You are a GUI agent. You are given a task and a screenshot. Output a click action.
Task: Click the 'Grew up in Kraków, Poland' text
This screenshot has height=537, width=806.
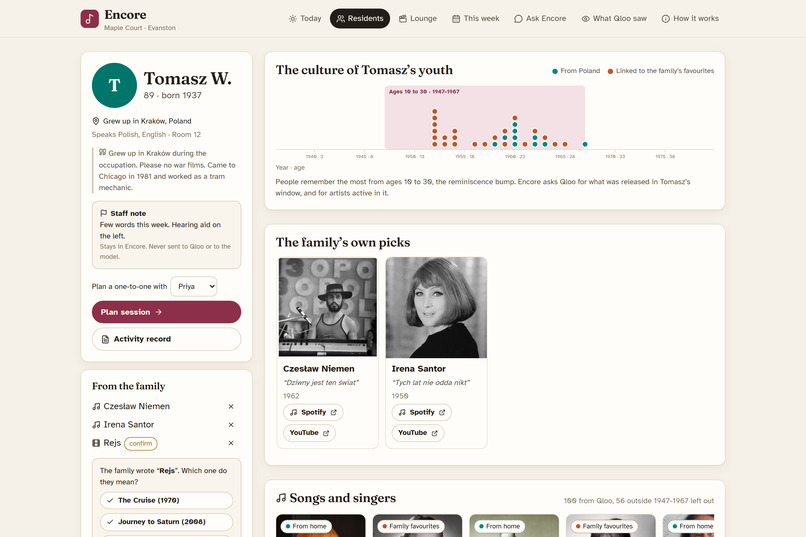click(x=147, y=121)
